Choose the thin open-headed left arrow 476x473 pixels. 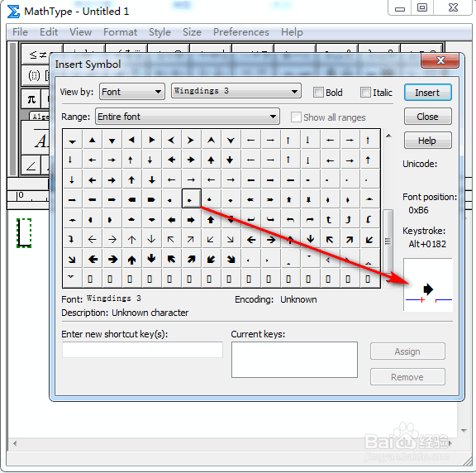point(93,240)
